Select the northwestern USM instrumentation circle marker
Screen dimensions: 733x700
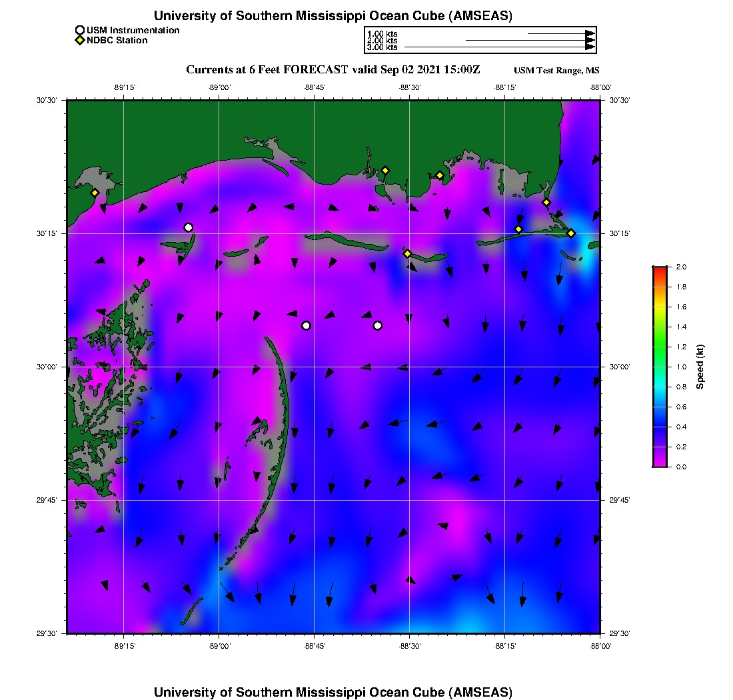(189, 227)
